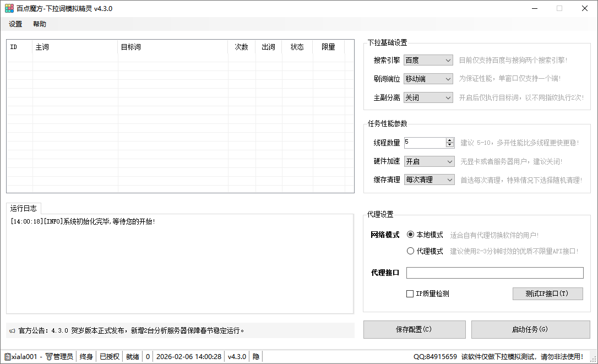Image resolution: width=598 pixels, height=364 pixels.
Task: Click the 代理接口 text input field
Action: point(494,273)
